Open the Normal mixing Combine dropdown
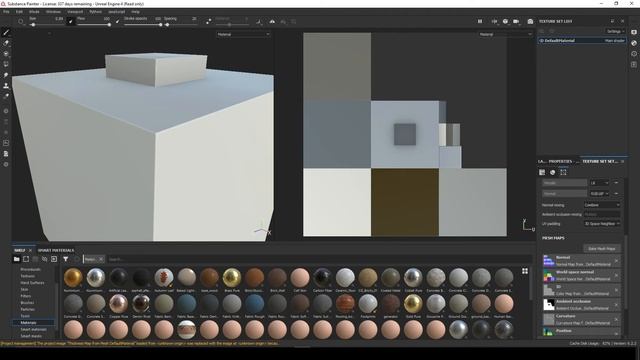 coord(602,205)
